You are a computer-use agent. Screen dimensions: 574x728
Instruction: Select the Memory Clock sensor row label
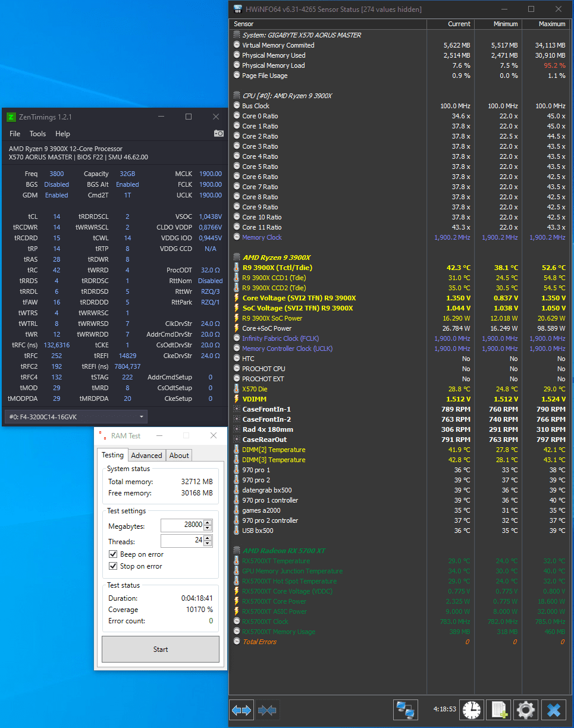tap(262, 237)
